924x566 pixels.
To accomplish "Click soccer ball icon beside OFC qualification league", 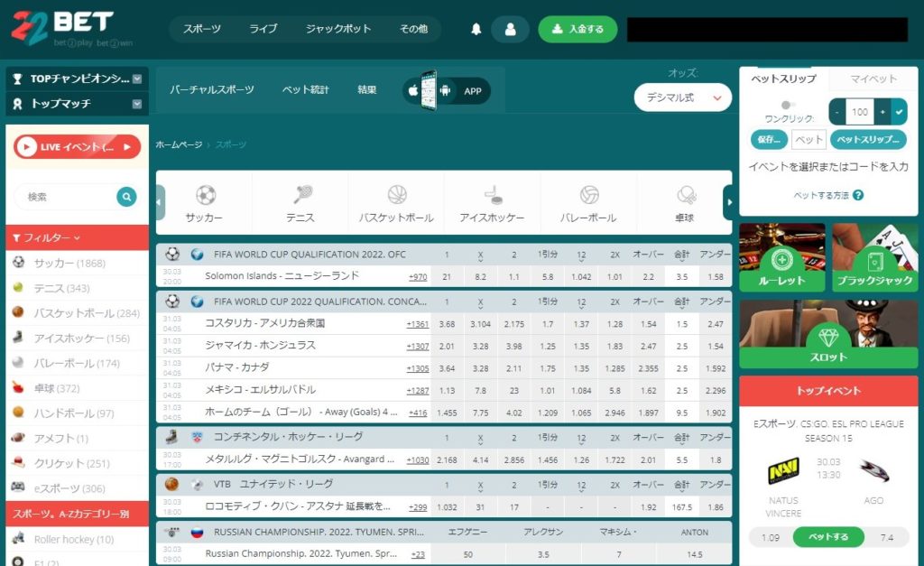I will coord(172,254).
